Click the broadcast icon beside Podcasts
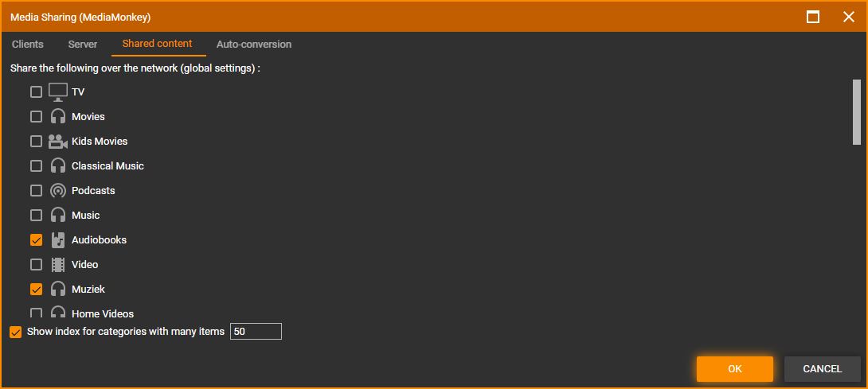This screenshot has height=389, width=868. click(58, 190)
